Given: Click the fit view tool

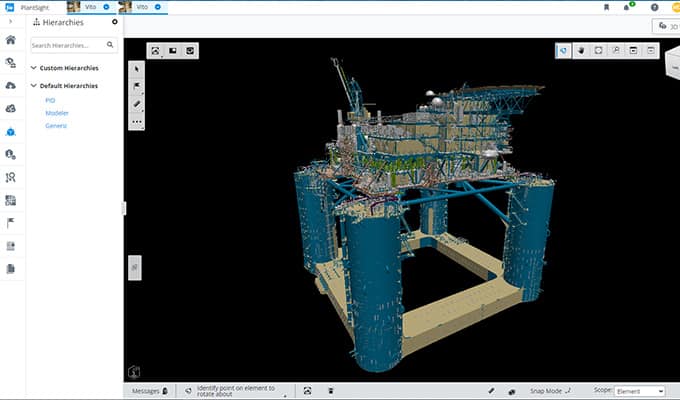Looking at the screenshot, I should (x=598, y=49).
